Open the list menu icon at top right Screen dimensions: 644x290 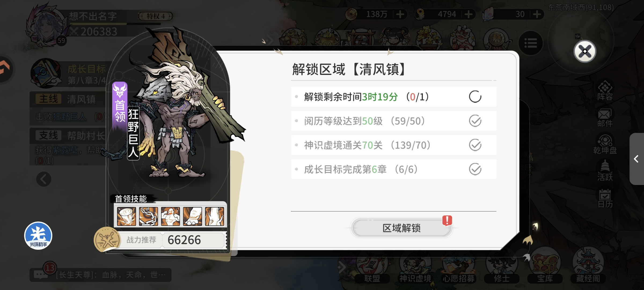530,43
